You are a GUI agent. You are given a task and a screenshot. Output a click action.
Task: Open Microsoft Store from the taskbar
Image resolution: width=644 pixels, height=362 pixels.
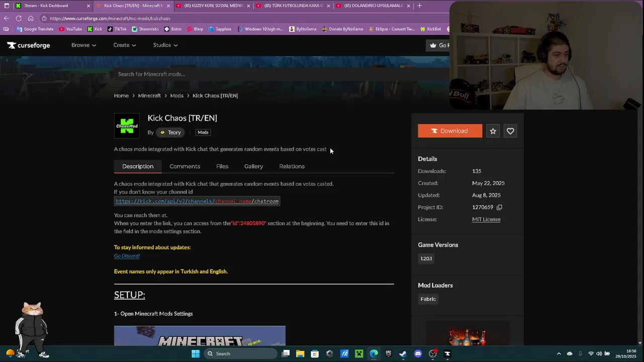[315, 354]
